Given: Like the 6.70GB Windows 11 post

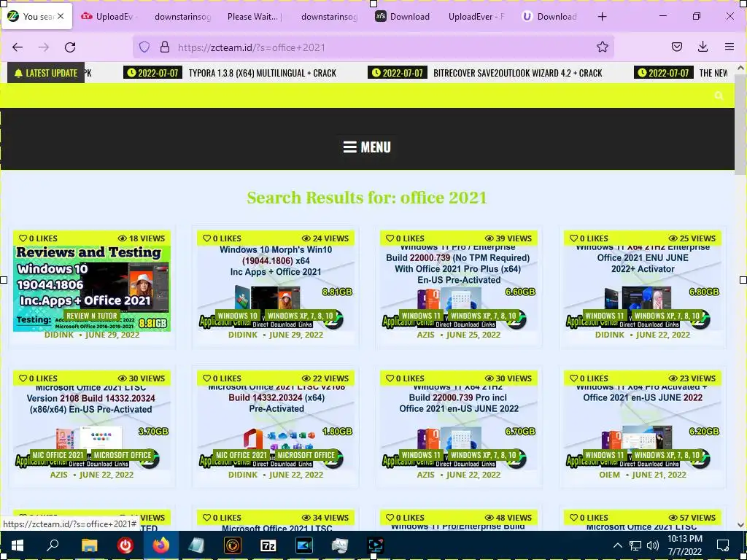Looking at the screenshot, I should pos(406,378).
